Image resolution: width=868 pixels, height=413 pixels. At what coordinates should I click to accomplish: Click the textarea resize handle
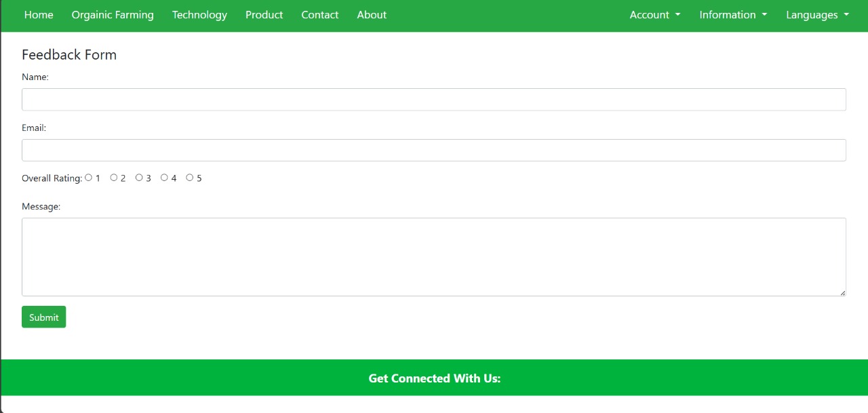843,292
